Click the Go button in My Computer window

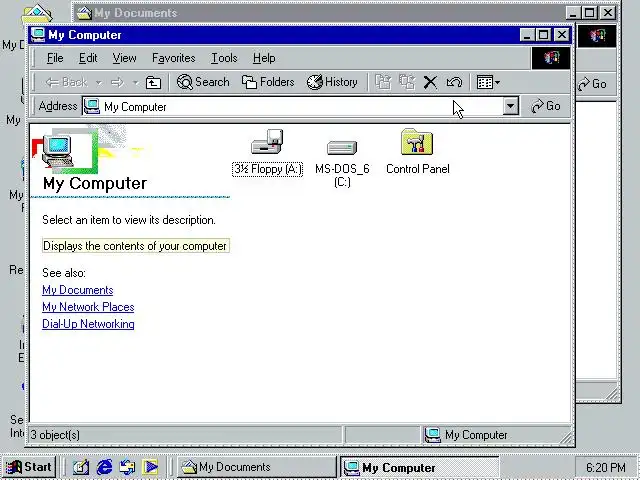pyautogui.click(x=545, y=107)
